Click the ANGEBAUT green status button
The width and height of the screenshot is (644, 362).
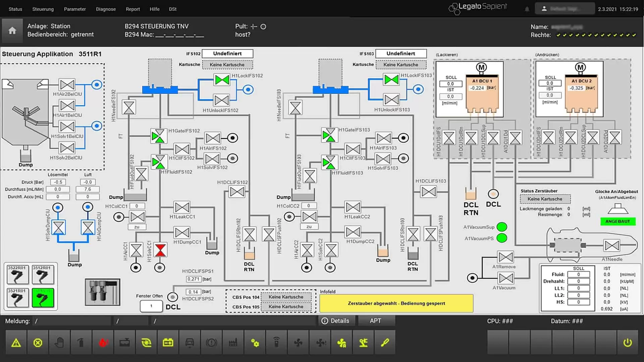[618, 222]
